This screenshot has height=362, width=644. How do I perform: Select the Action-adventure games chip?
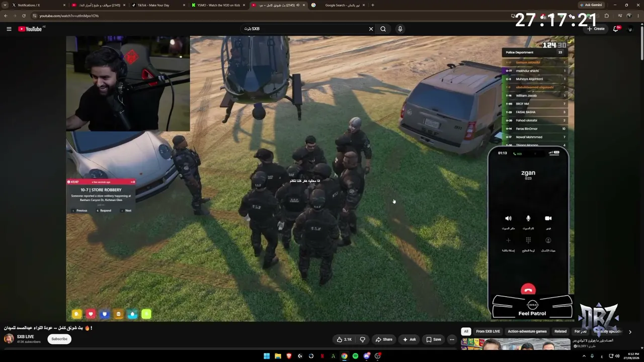pos(527,331)
